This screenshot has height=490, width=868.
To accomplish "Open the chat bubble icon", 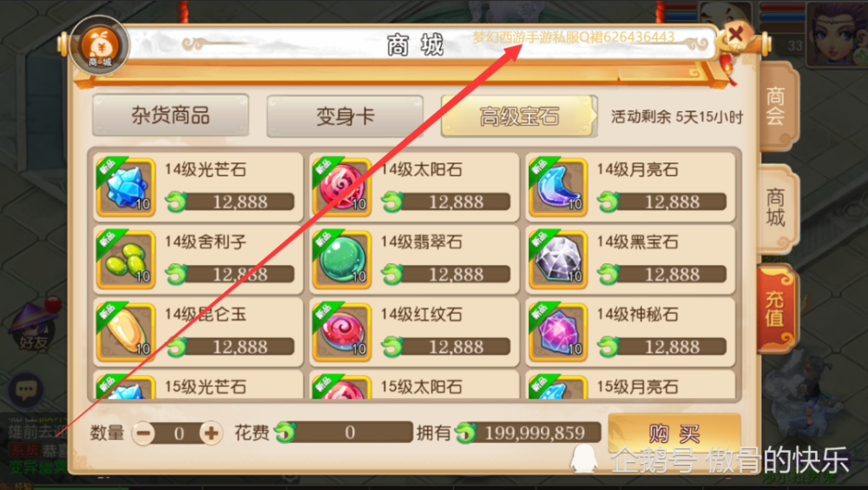I will 25,390.
